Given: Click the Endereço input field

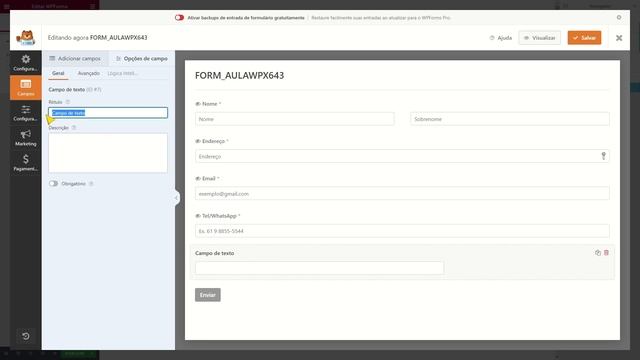Looking at the screenshot, I should coord(402,156).
